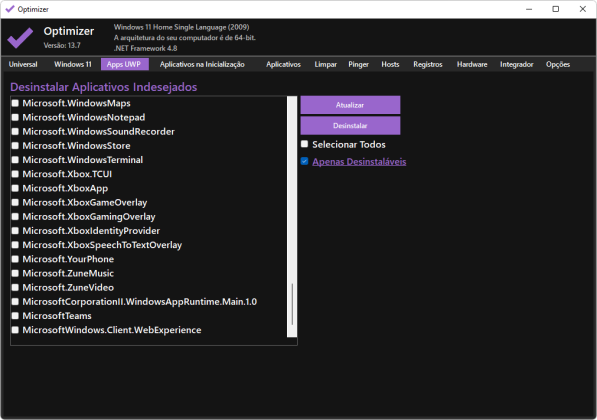Switch to the Integrador tab
The width and height of the screenshot is (597, 420).
click(517, 64)
